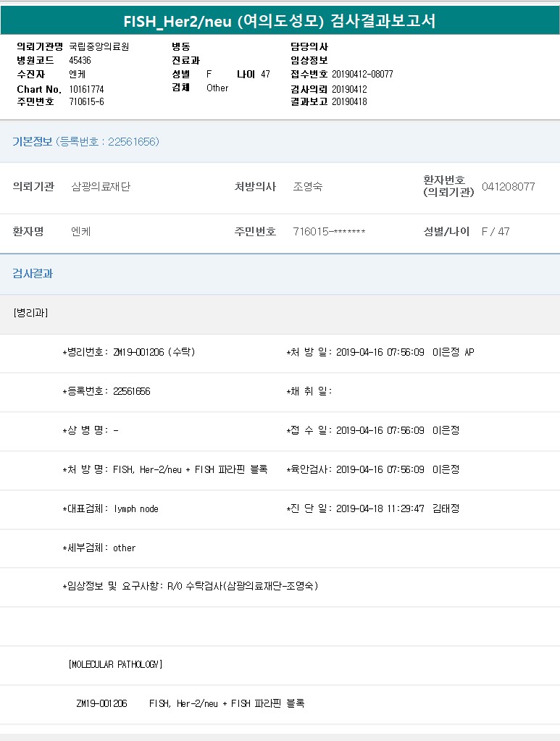Select test request date 20190412
The image size is (560, 741).
click(349, 89)
